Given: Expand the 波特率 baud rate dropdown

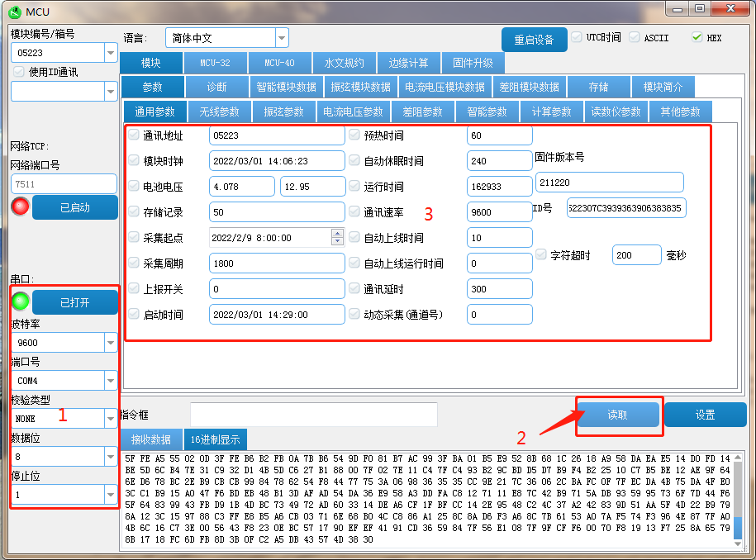Looking at the screenshot, I should click(110, 343).
